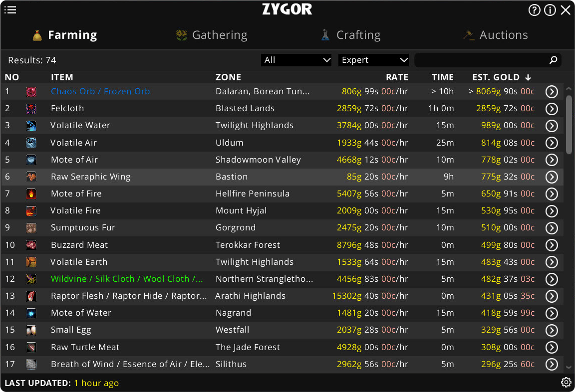Sort by the TIME column header
Screen dimensions: 575x392
(443, 77)
